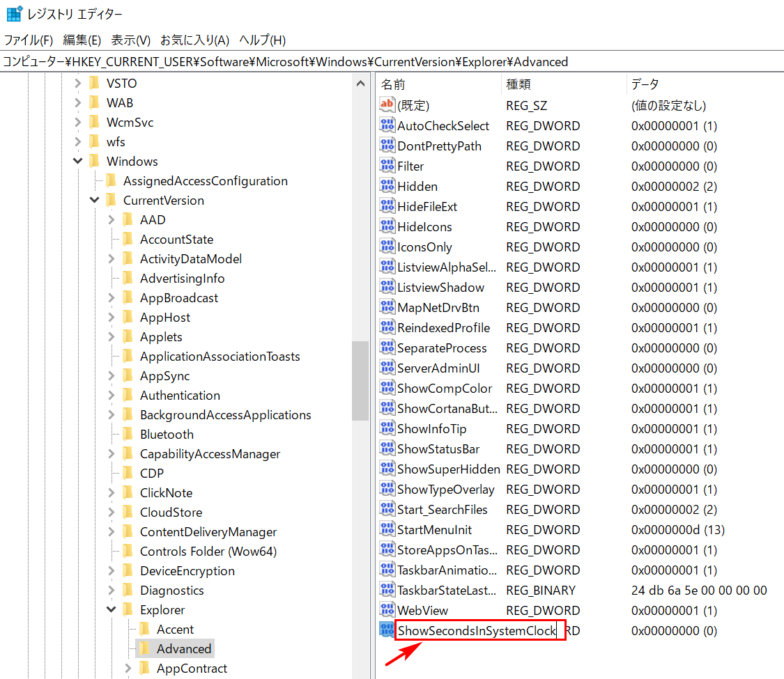Expand the CapabilityAccessManager chevron
The image size is (784, 679).
click(111, 453)
